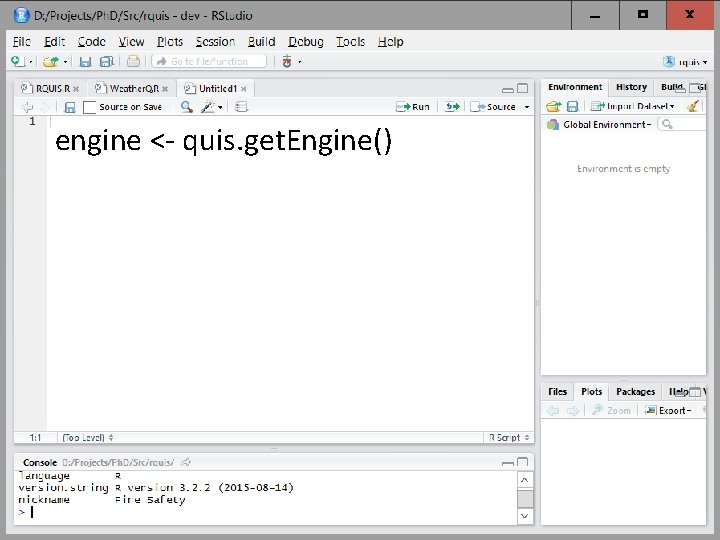
Task: Go back to previous source location
Action: pyautogui.click(x=28, y=107)
